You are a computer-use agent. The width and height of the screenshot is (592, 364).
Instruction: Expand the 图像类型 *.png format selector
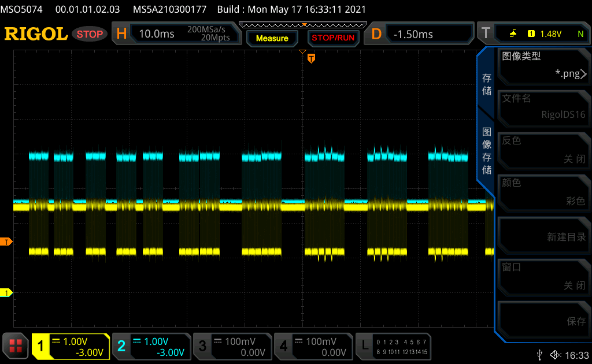coord(544,65)
